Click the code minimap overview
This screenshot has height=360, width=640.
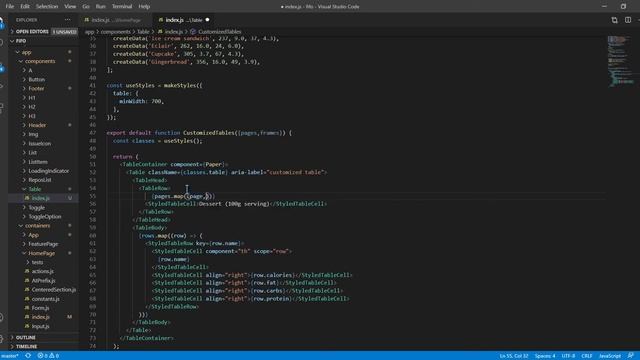(x=621, y=61)
